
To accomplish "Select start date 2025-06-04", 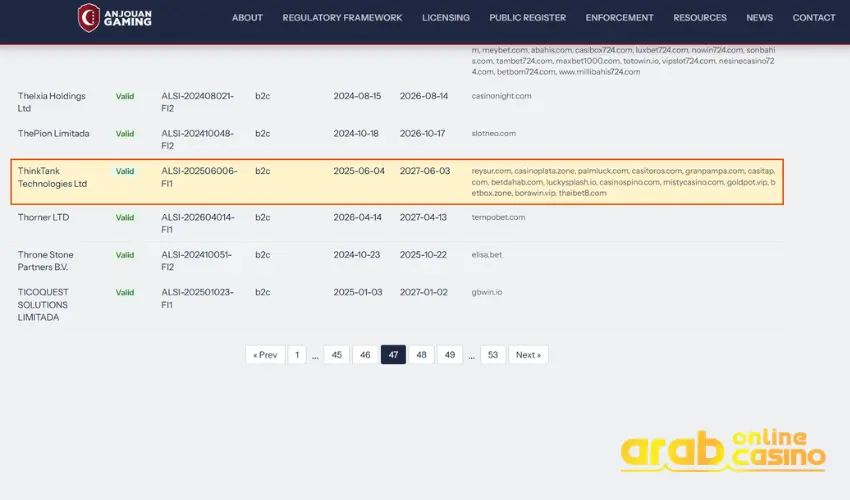I will tap(359, 171).
